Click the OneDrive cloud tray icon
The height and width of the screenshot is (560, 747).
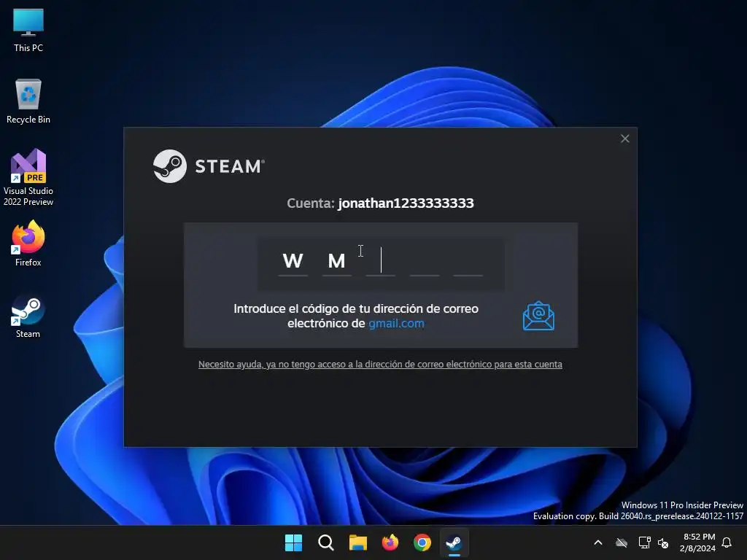pyautogui.click(x=622, y=542)
